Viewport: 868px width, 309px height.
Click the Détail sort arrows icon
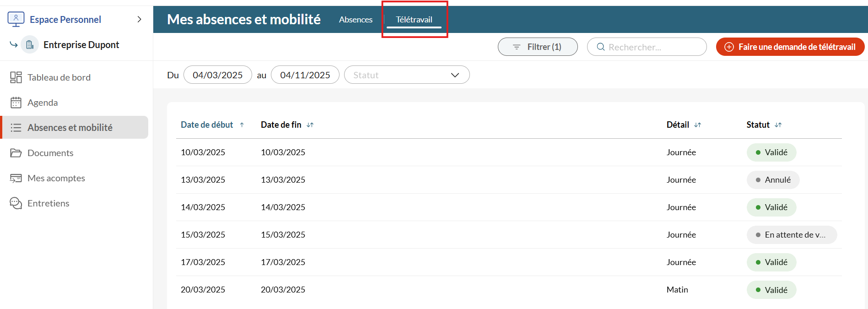[697, 125]
